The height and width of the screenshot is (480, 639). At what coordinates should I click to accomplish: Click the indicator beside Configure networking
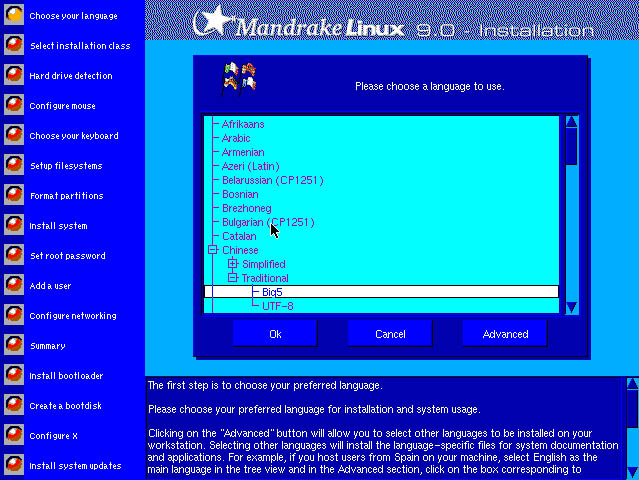point(14,316)
